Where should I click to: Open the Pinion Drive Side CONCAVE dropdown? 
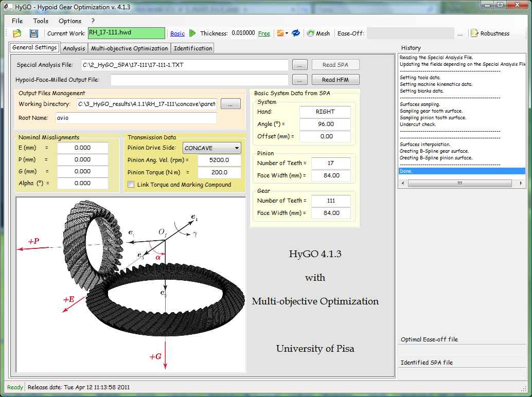(x=212, y=148)
